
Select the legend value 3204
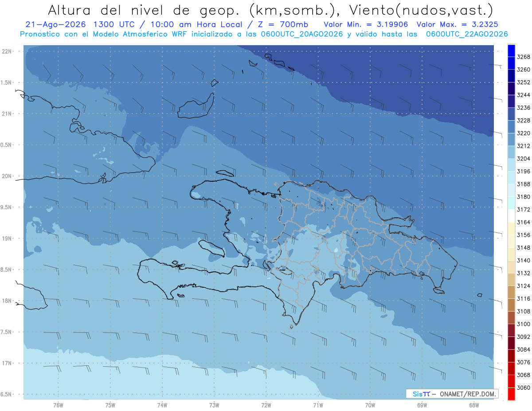pyautogui.click(x=524, y=159)
